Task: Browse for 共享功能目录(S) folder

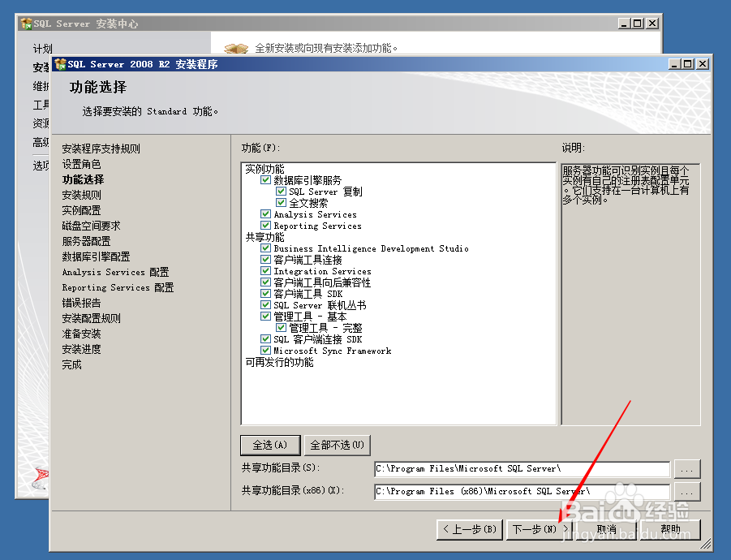Action: click(687, 469)
